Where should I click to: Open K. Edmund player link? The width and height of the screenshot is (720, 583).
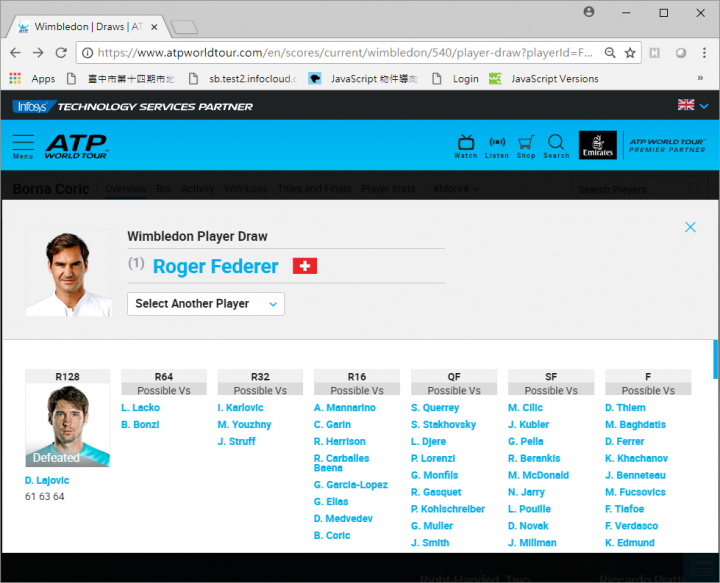coord(630,543)
